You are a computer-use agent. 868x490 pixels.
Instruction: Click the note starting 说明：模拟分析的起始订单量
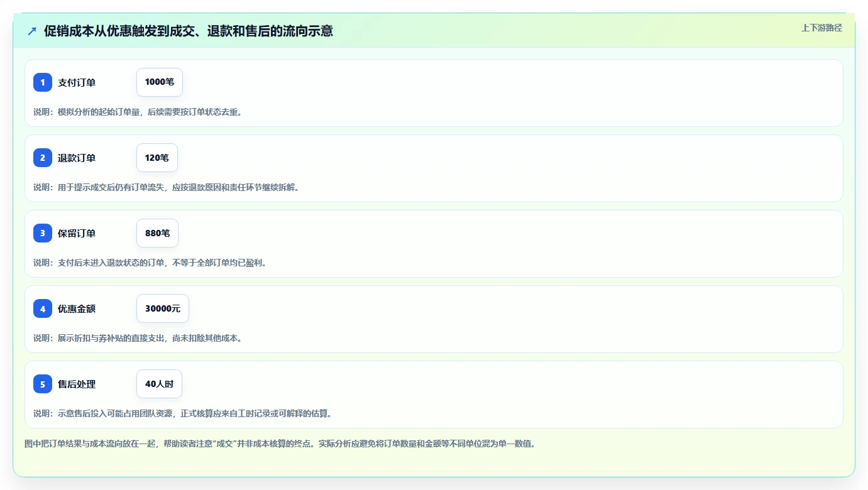(x=138, y=112)
